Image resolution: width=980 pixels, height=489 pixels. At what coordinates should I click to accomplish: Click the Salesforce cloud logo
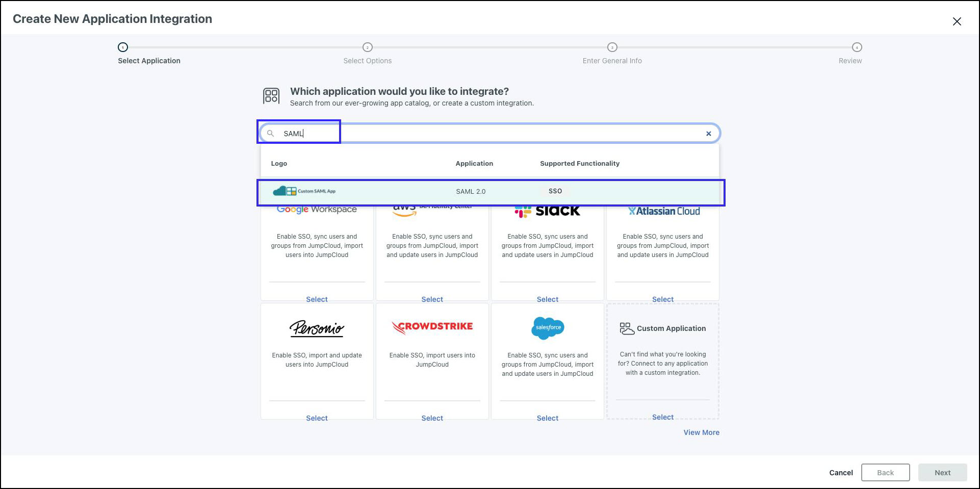548,327
